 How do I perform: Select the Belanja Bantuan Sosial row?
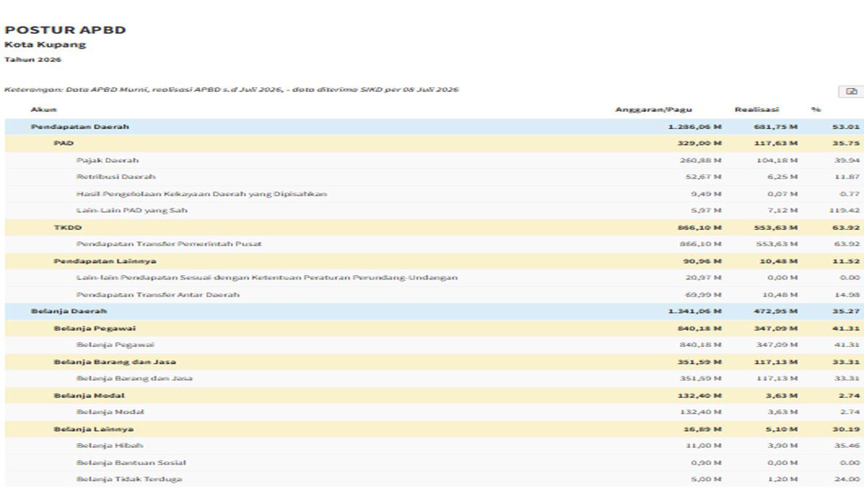coord(434,462)
